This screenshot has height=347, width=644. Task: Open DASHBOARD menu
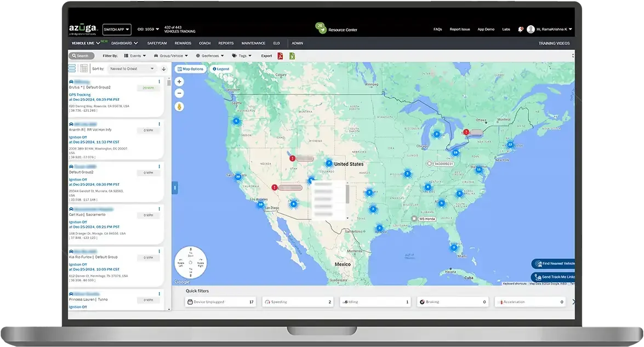(124, 43)
